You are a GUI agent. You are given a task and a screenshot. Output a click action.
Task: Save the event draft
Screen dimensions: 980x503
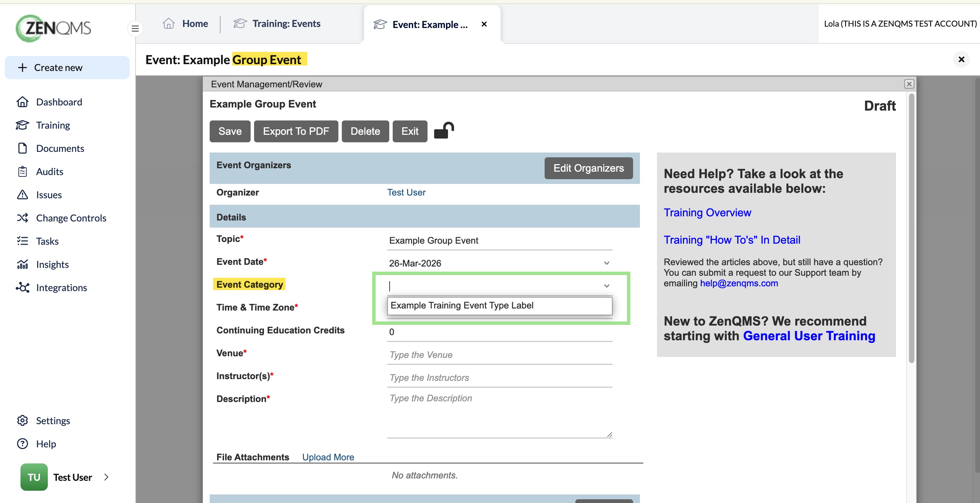230,131
